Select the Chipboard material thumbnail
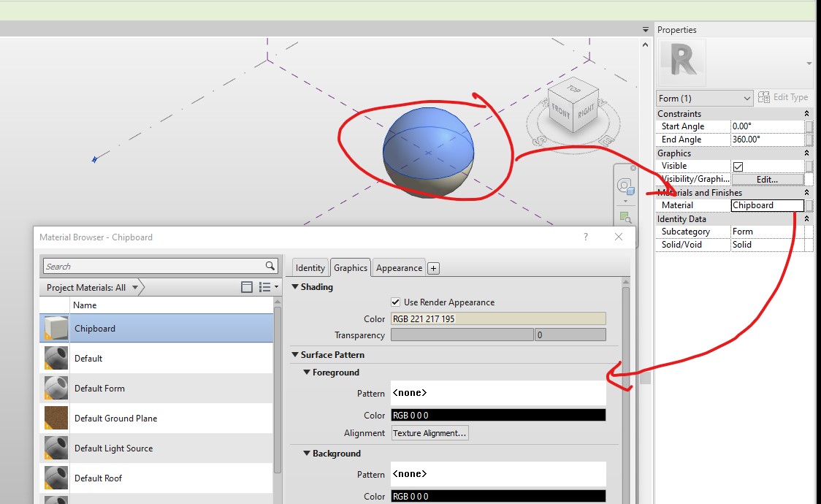Image resolution: width=821 pixels, height=504 pixels. coord(55,329)
